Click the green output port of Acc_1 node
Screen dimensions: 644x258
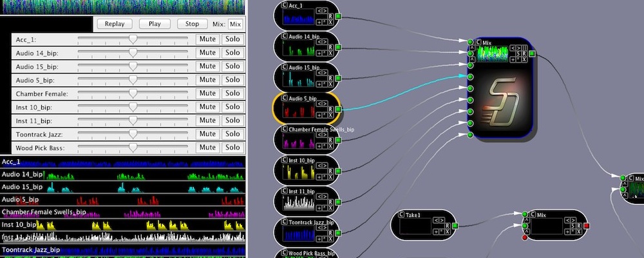coord(338,17)
